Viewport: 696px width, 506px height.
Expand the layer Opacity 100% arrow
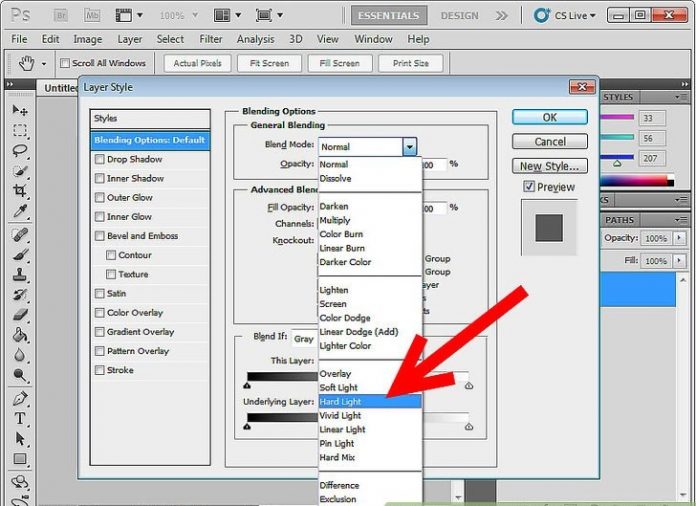click(x=680, y=239)
